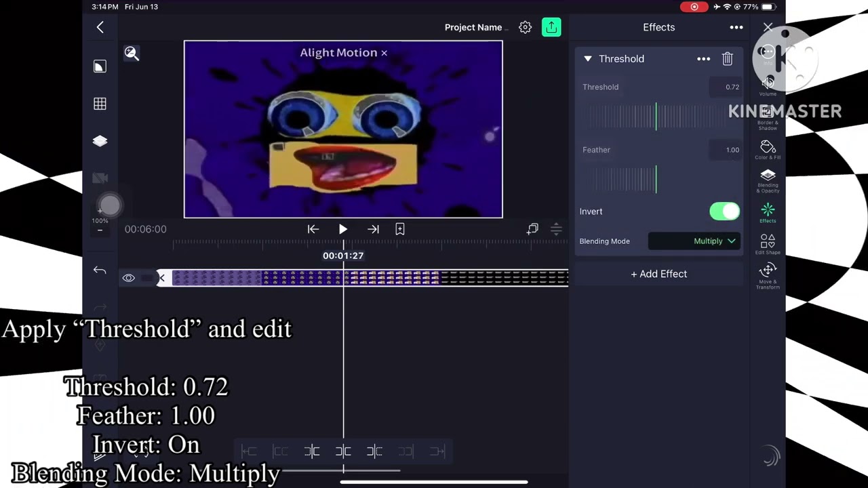Click the 00:06:00 timecode display

coord(145,229)
